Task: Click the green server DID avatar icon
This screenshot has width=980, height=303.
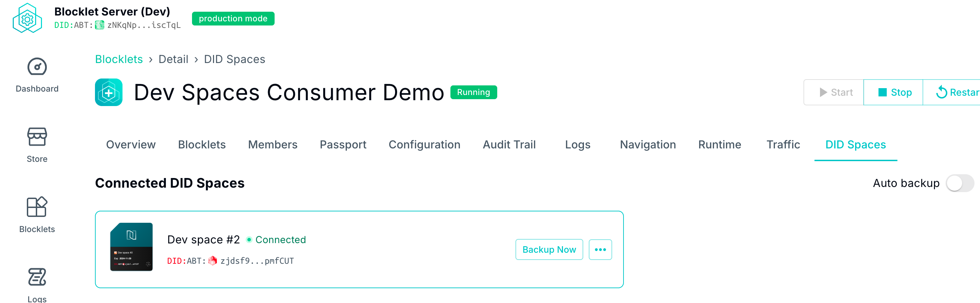Action: [100, 25]
